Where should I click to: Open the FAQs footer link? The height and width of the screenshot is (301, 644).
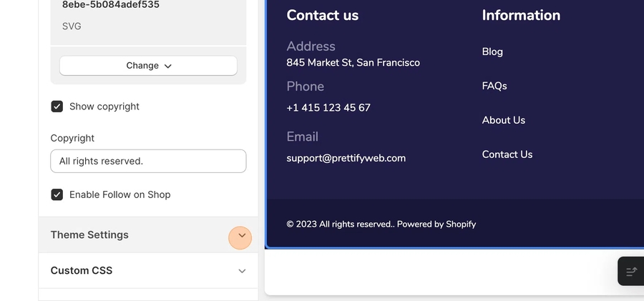(x=494, y=86)
